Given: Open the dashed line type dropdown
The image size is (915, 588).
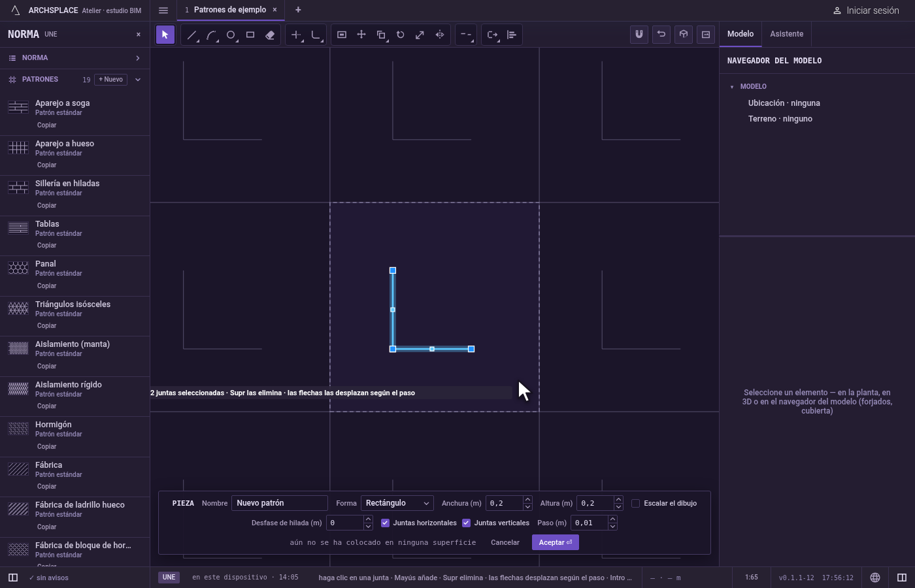Looking at the screenshot, I should [466, 35].
